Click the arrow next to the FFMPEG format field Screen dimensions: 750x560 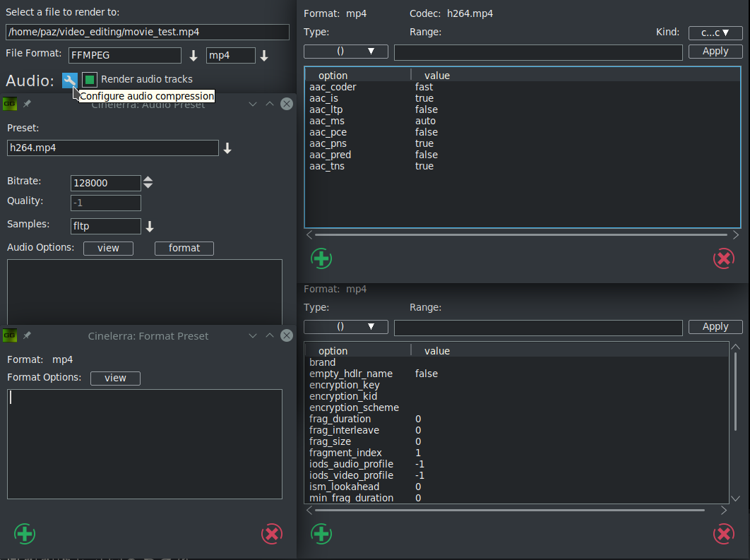[191, 54]
